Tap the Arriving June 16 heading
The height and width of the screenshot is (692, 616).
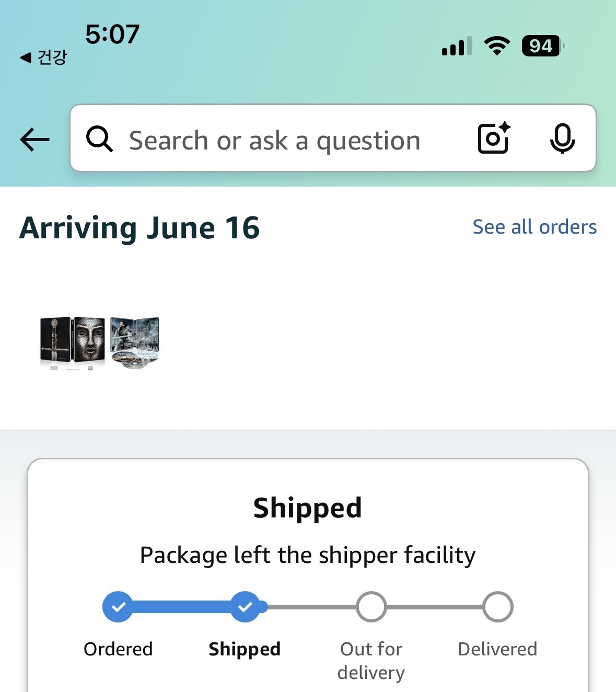pyautogui.click(x=140, y=228)
